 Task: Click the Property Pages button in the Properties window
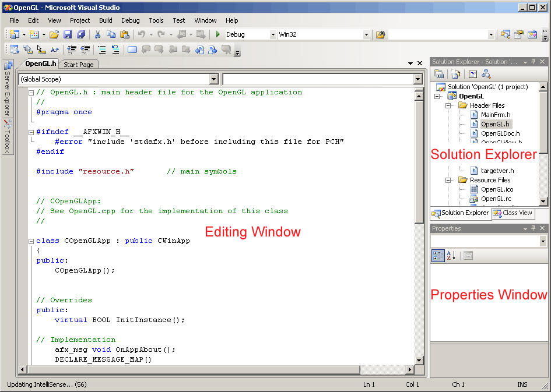point(468,256)
